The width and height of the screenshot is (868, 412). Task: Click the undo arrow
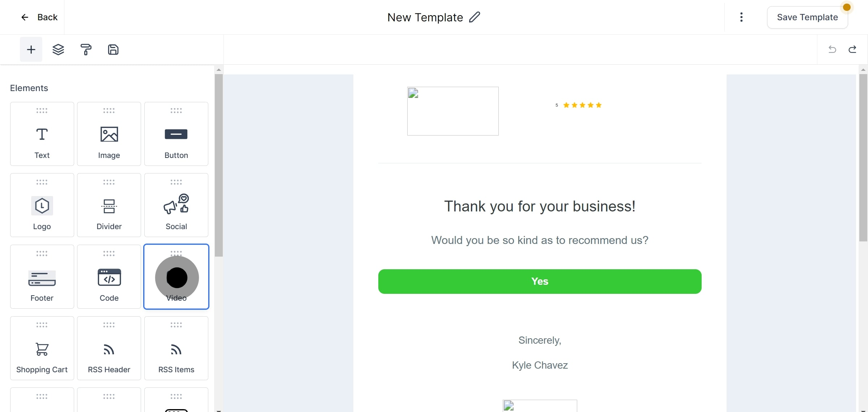tap(832, 49)
